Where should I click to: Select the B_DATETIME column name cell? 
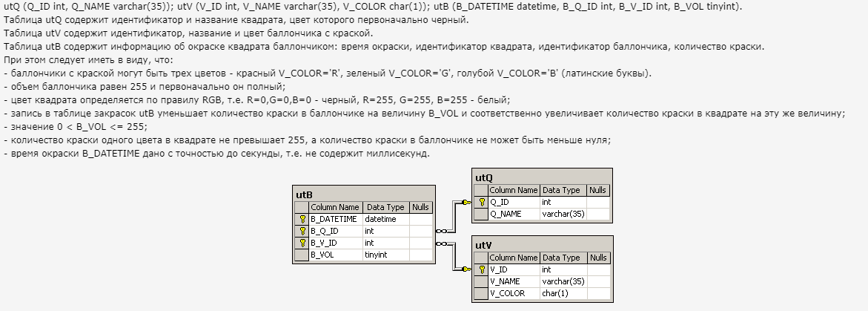tap(335, 220)
